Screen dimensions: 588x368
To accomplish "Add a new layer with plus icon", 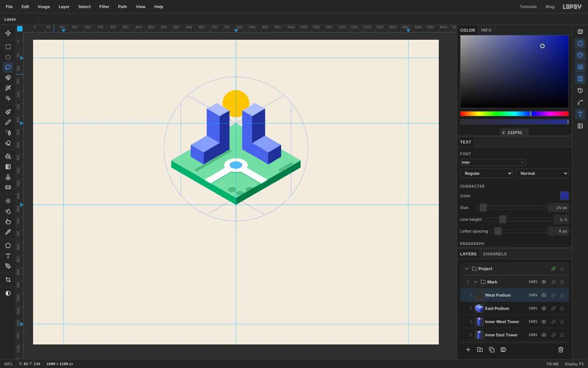I will click(468, 350).
